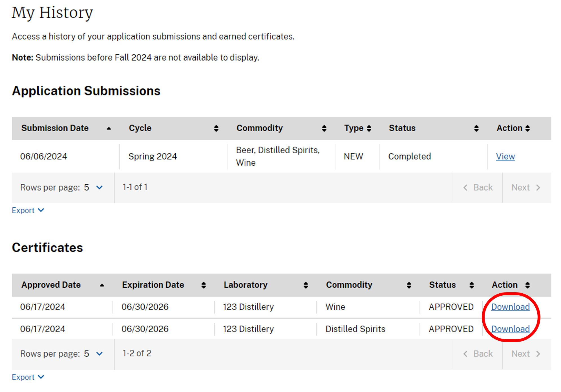Select 06/30/2026 expiration in Distilled Spirits row
This screenshot has width=561, height=392.
pyautogui.click(x=145, y=329)
